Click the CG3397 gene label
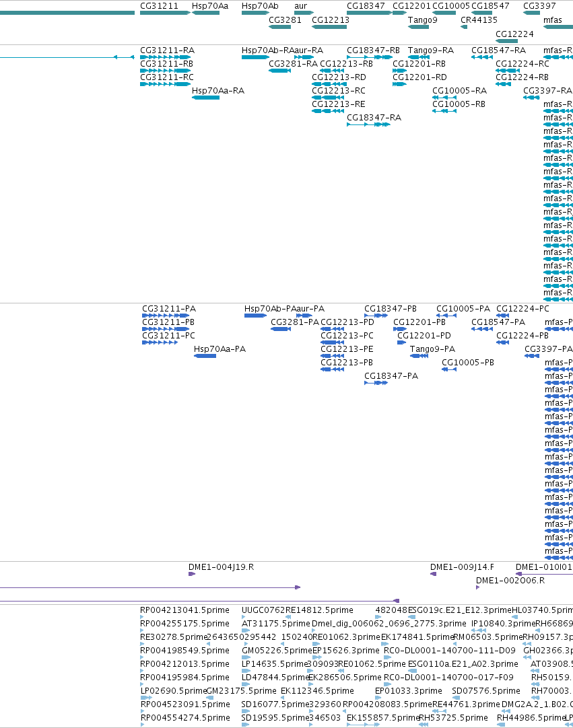Viewport: 573px width, 728px height. pyautogui.click(x=539, y=6)
